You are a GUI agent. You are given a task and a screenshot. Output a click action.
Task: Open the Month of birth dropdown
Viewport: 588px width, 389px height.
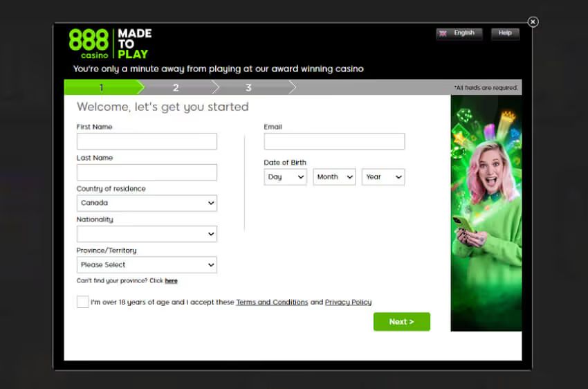click(x=334, y=177)
